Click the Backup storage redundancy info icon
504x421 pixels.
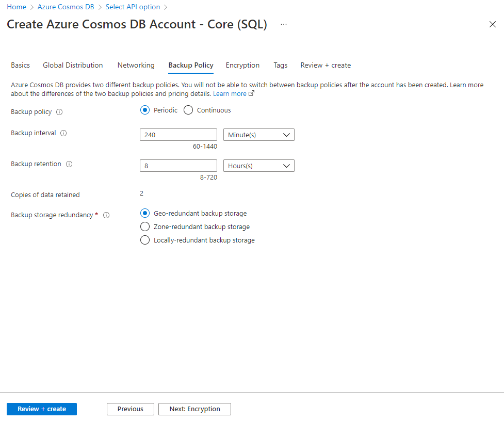pyautogui.click(x=106, y=215)
